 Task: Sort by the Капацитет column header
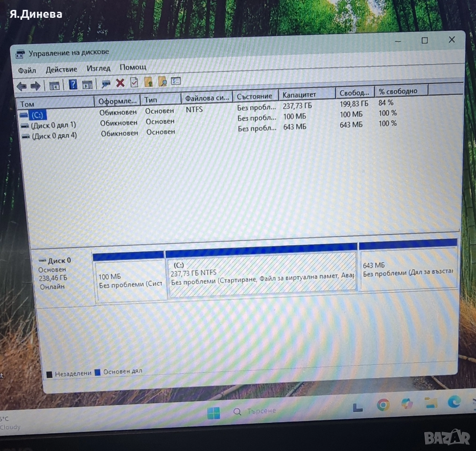tap(299, 95)
